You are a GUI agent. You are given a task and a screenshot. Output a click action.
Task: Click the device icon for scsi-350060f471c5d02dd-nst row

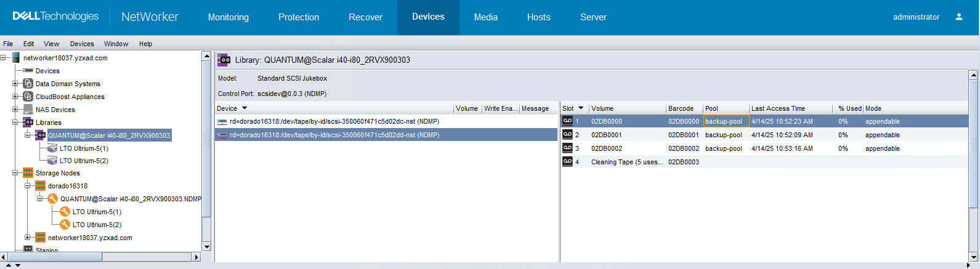point(222,135)
